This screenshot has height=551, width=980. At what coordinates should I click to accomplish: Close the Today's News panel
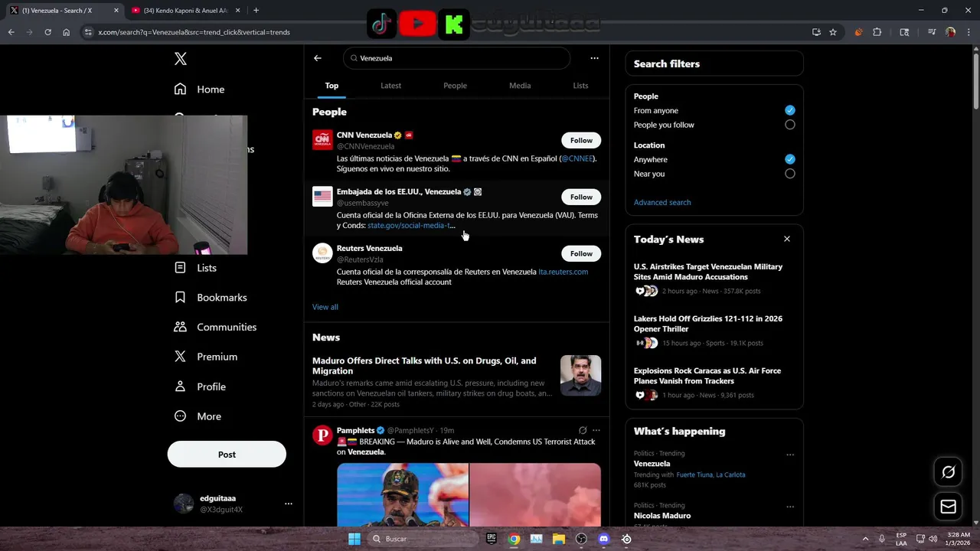[786, 240]
